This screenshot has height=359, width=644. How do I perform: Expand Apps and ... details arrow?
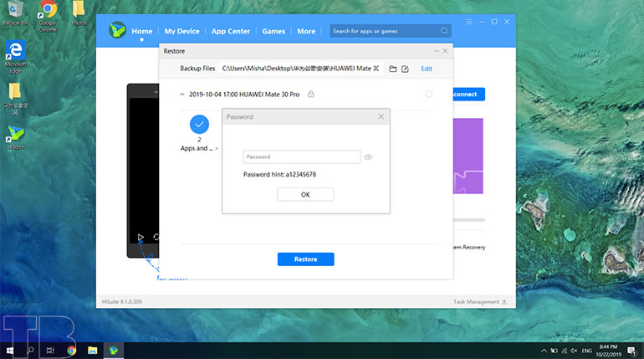point(217,149)
